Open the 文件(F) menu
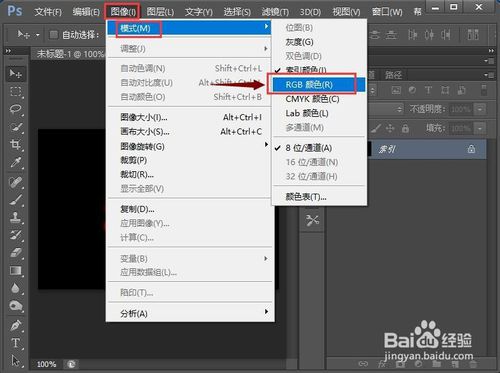The width and height of the screenshot is (500, 373). click(48, 12)
